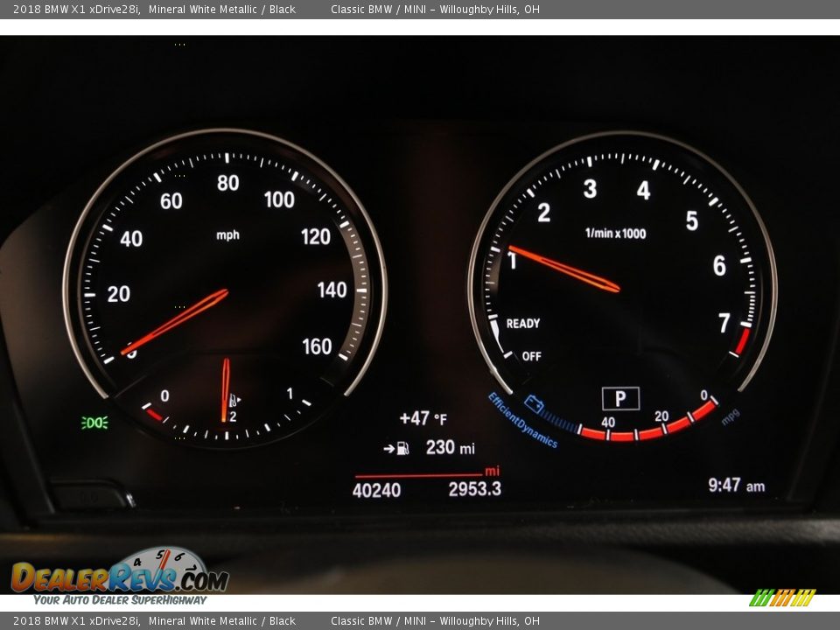
Task: Click the 60 mark on the speedometer
Action: 171,201
